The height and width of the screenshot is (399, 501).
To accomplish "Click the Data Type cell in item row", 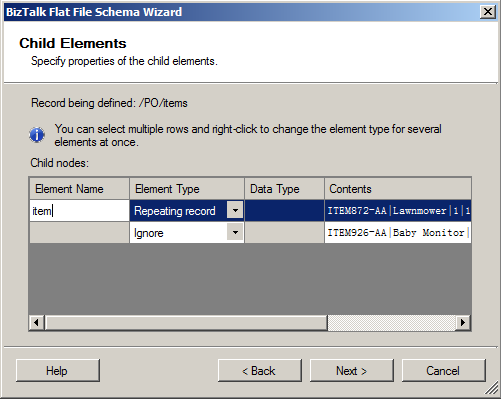I will pos(284,211).
